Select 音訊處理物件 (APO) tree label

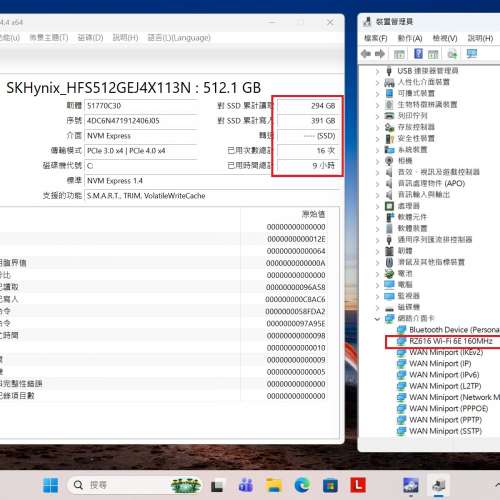431,183
